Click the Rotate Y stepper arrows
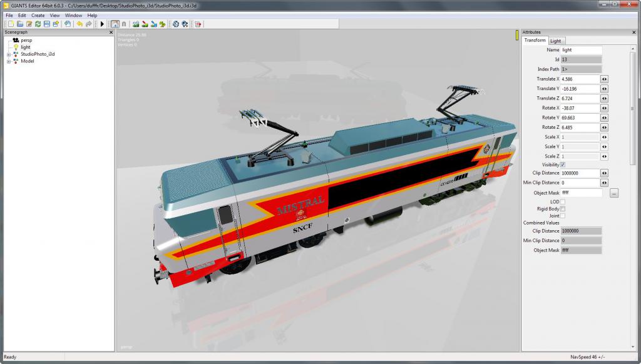 point(604,118)
